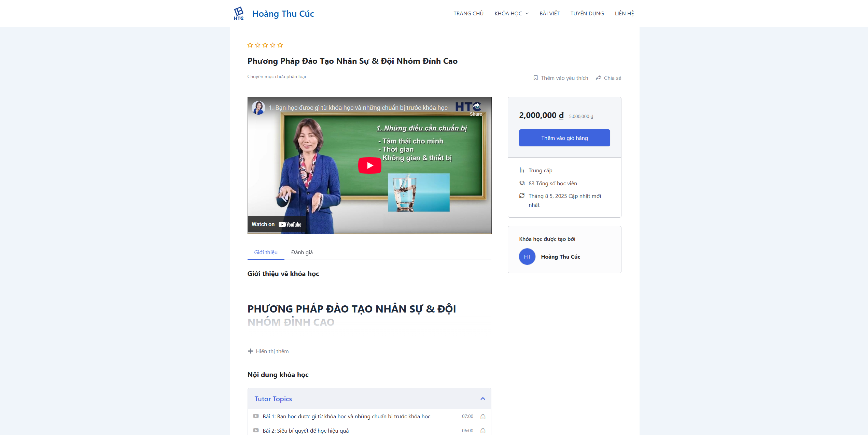Click the Tutor Topics section title
Screen dimensions: 868x435
[273, 398]
